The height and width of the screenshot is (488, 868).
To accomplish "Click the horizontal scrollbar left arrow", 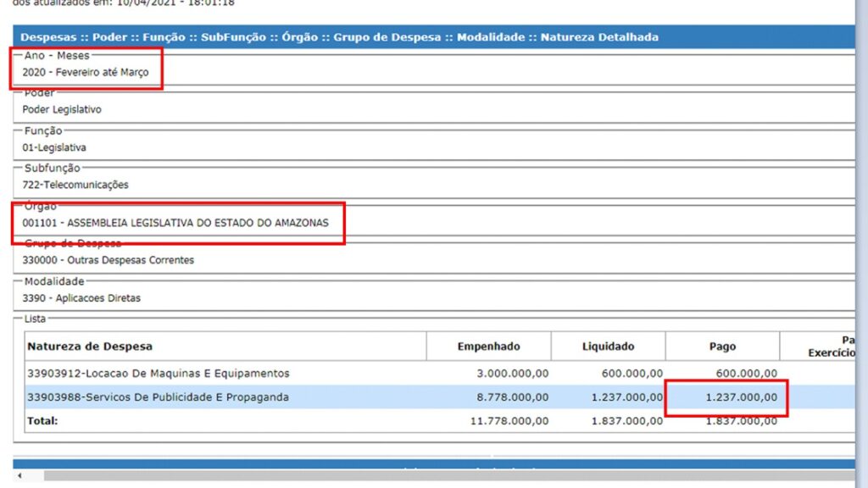I will pyautogui.click(x=19, y=477).
